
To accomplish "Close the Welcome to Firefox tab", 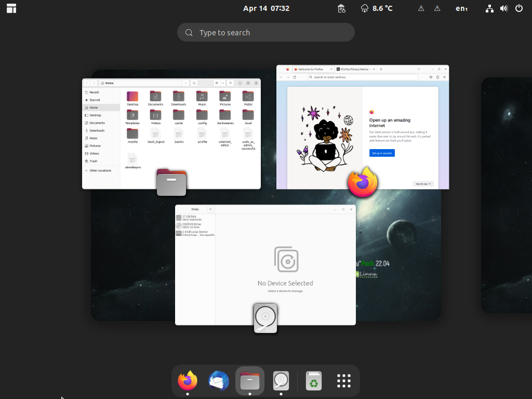I will pos(331,69).
